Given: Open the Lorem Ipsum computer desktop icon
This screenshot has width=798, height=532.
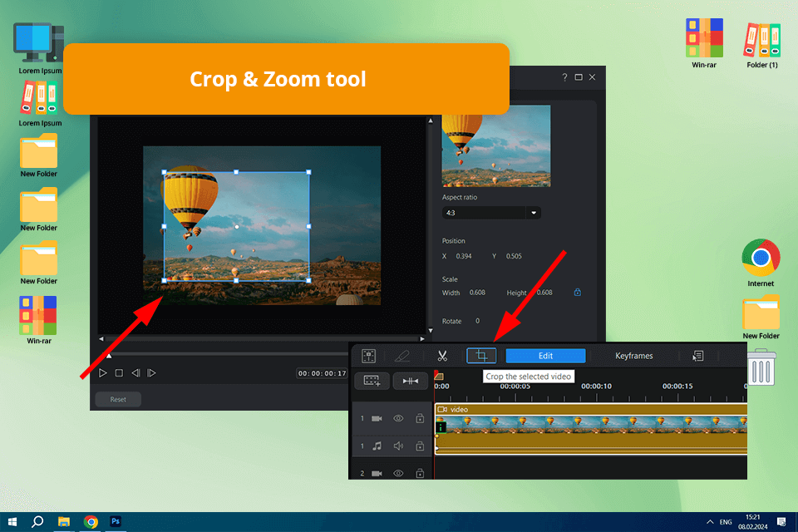Looking at the screenshot, I should (x=40, y=48).
